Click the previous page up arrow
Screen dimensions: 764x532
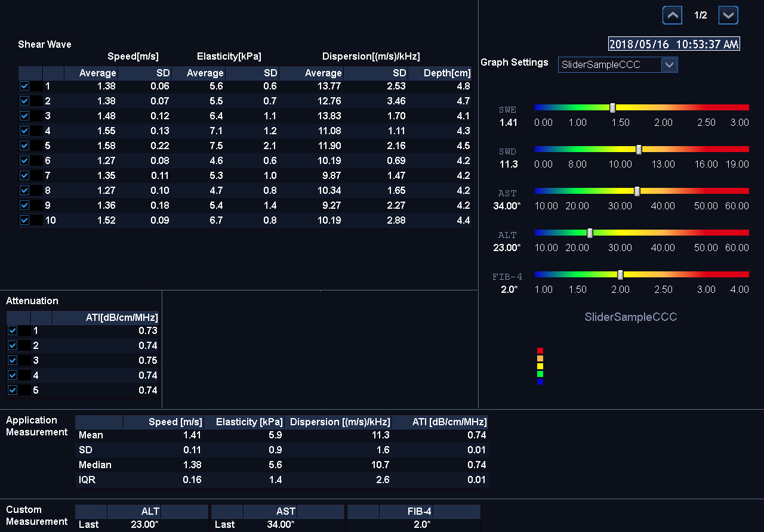tap(673, 16)
